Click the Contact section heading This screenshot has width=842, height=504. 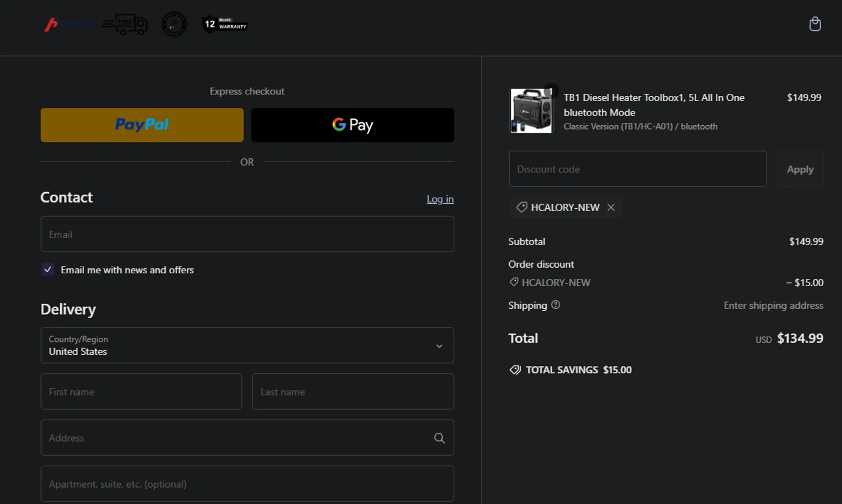tap(66, 198)
